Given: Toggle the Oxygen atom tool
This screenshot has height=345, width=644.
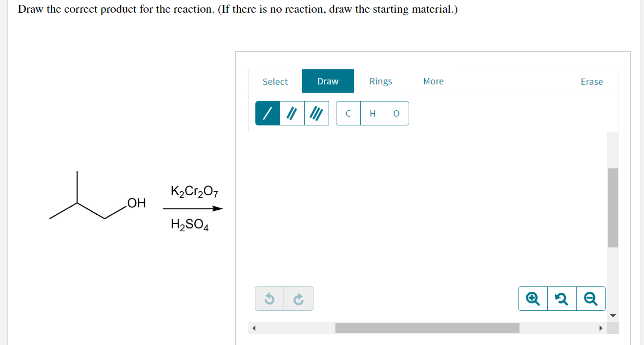Looking at the screenshot, I should [x=396, y=113].
